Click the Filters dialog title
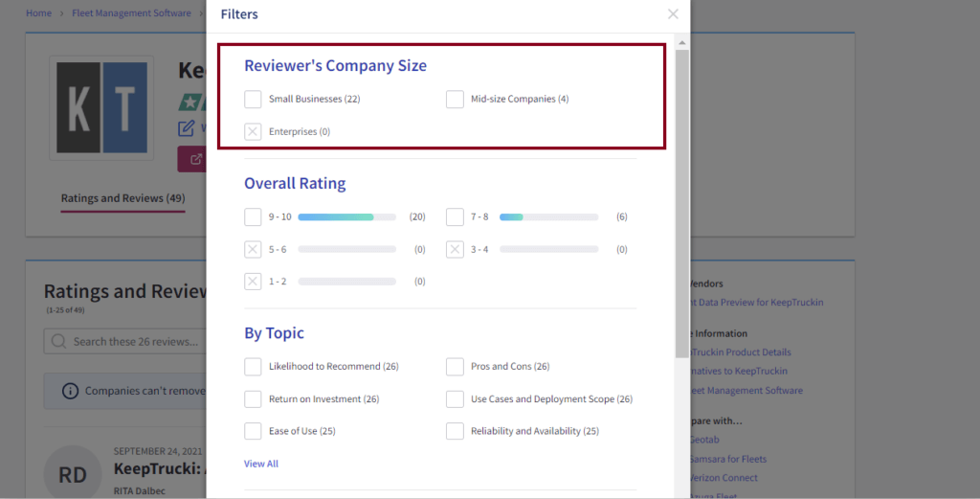The height and width of the screenshot is (499, 980). tap(239, 13)
